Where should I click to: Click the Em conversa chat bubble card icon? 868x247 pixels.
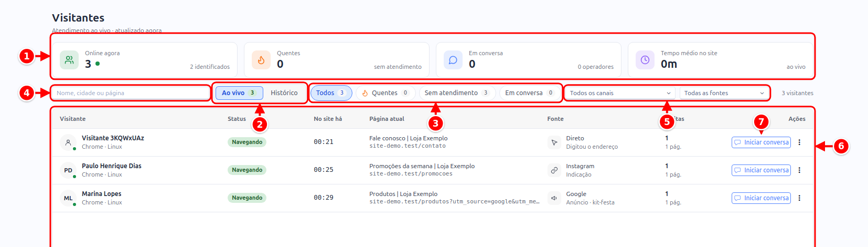(453, 60)
